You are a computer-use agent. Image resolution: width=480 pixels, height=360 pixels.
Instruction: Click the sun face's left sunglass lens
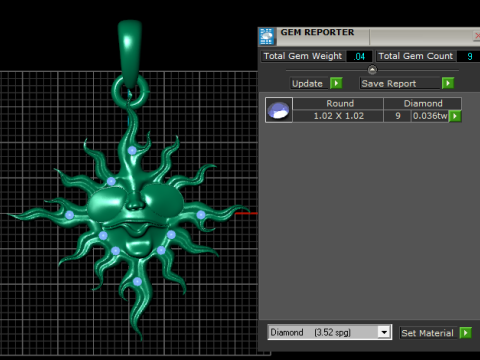(x=107, y=203)
